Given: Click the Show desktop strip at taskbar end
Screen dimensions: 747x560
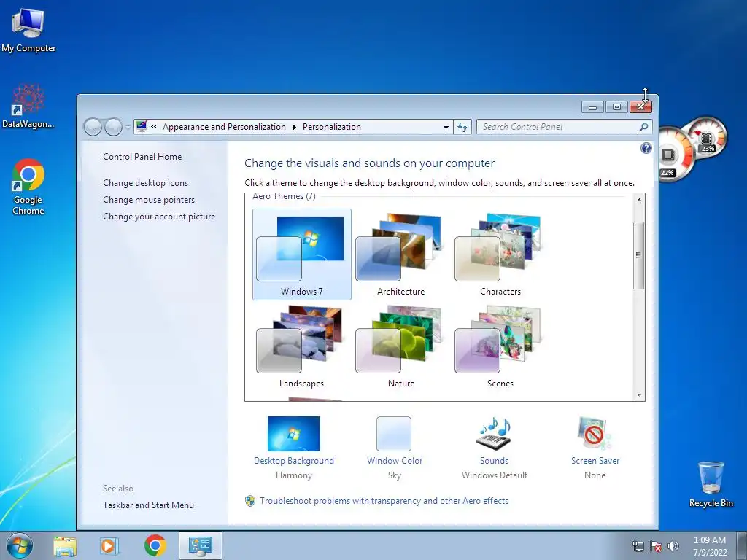Looking at the screenshot, I should tap(742, 545).
